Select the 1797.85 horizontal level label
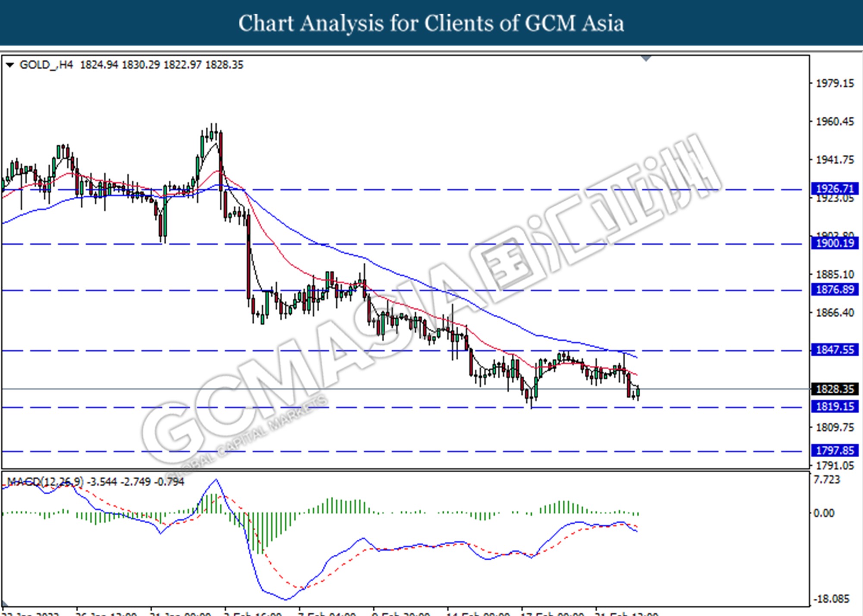The image size is (863, 616). [835, 451]
